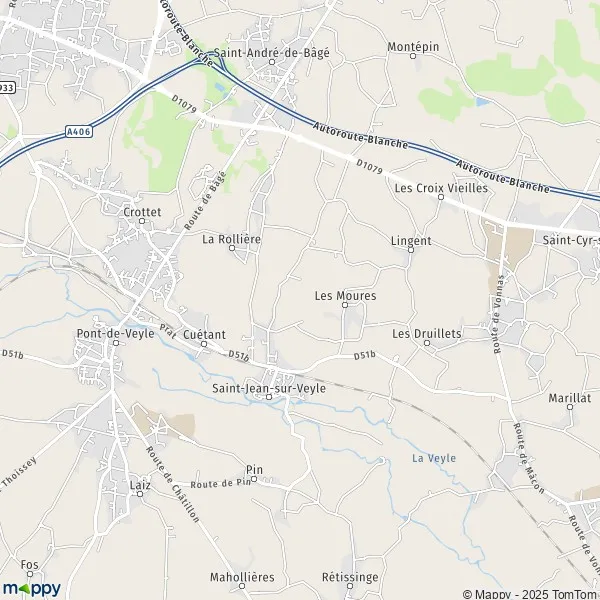The height and width of the screenshot is (600, 600).
Task: Select the Mahollières place label
Action: pyautogui.click(x=242, y=577)
